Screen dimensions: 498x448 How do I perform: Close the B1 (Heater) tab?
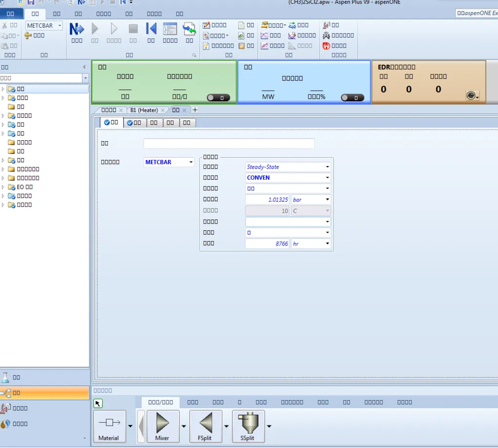163,110
